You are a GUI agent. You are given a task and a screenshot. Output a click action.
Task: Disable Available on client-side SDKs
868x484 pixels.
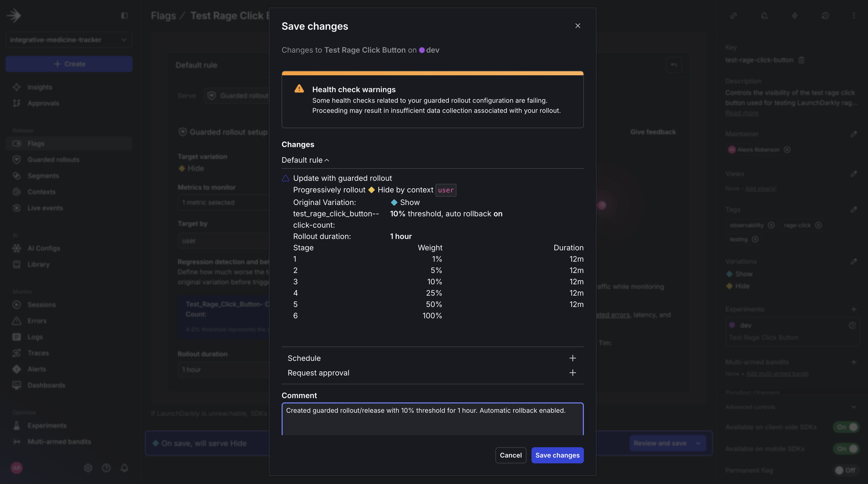846,427
